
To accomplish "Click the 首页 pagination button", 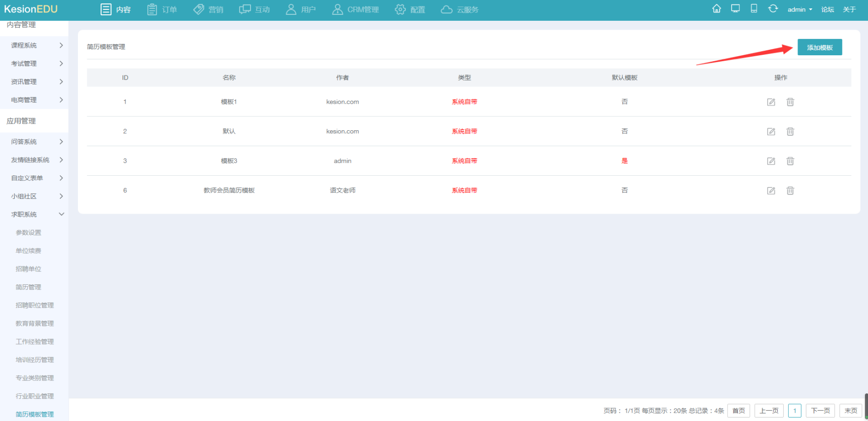I will (x=739, y=411).
